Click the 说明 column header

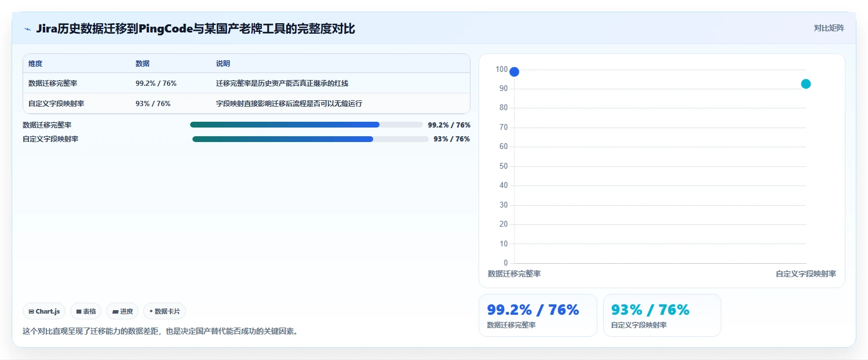coord(223,64)
